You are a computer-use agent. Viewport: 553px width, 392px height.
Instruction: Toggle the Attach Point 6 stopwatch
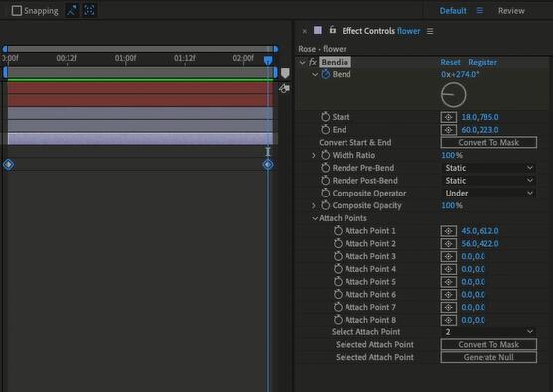(338, 295)
